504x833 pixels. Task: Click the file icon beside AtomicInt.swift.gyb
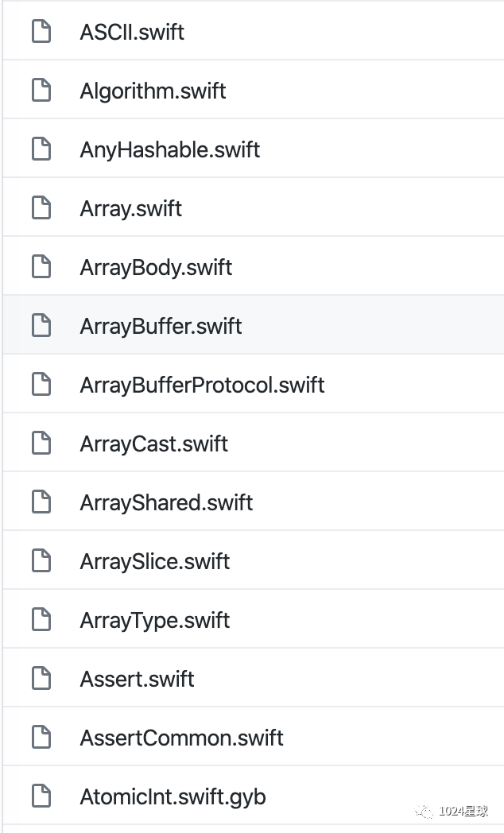click(x=41, y=796)
